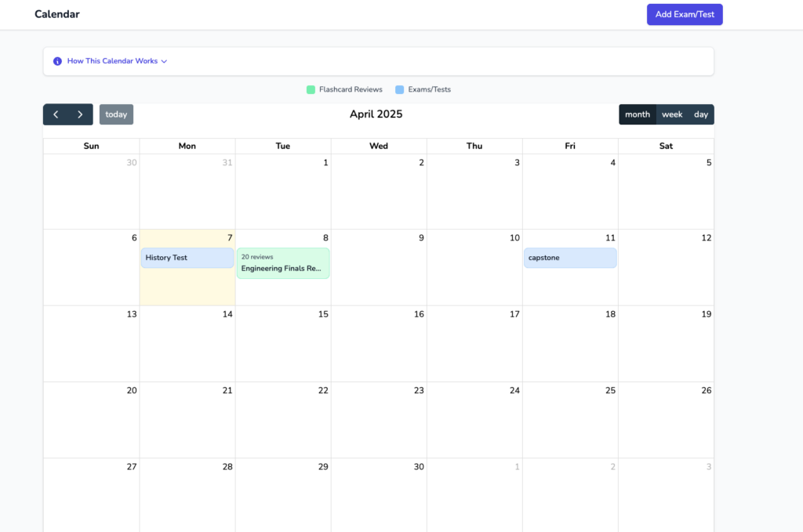Image resolution: width=803 pixels, height=532 pixels.
Task: Click the green Flashcard Reviews legend swatch
Action: tap(311, 89)
